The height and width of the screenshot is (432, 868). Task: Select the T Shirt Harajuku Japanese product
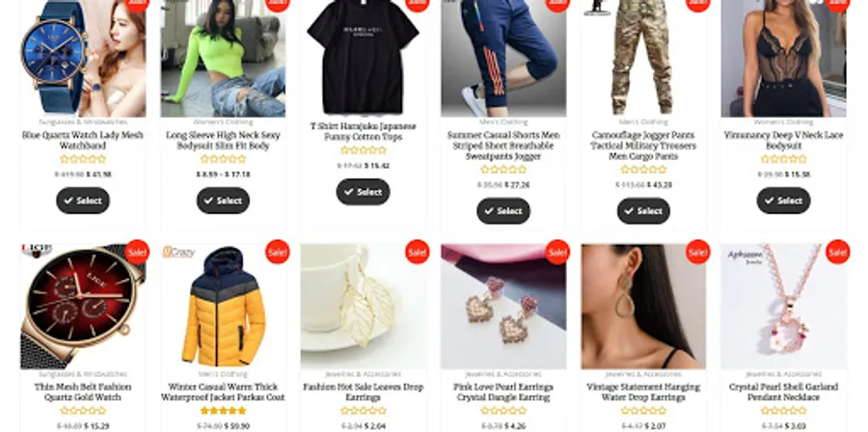pyautogui.click(x=364, y=192)
